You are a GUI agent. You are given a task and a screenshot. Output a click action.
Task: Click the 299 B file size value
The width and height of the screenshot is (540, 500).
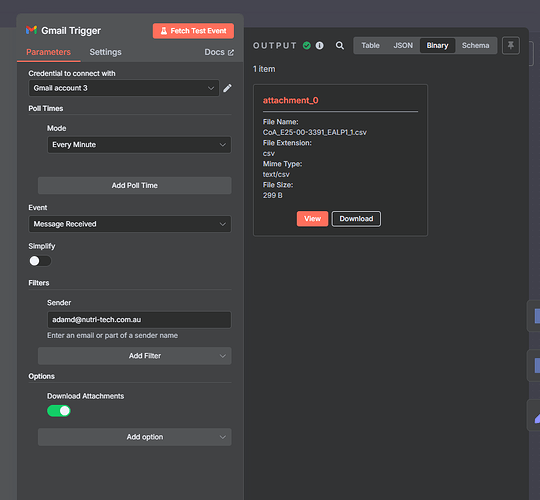pos(273,196)
